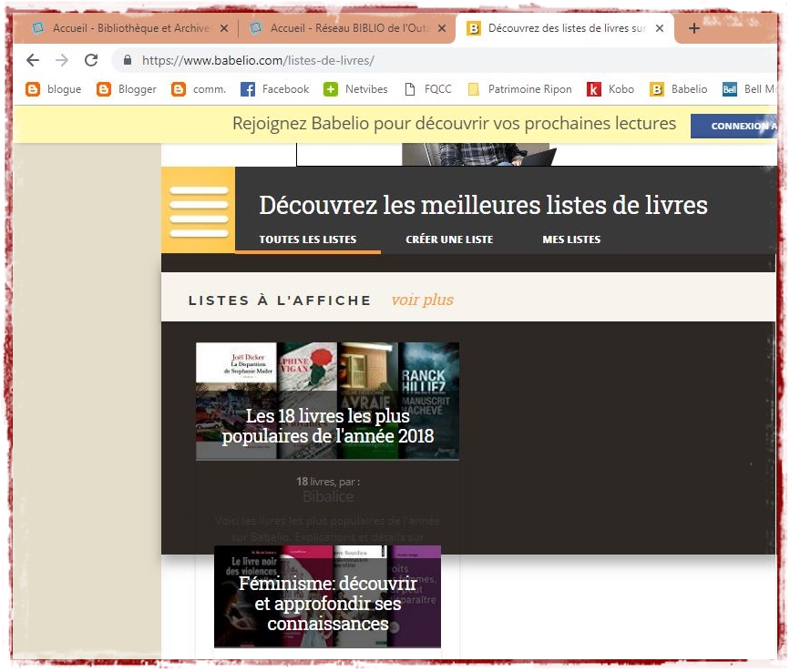The image size is (790, 672).
Task: Click the padlock icon in address bar
Action: click(128, 60)
